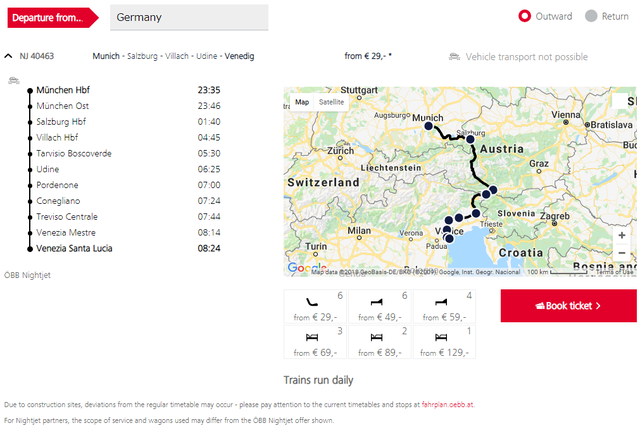The image size is (640, 428).
Task: Switch map to Satellite view
Action: pos(331,102)
